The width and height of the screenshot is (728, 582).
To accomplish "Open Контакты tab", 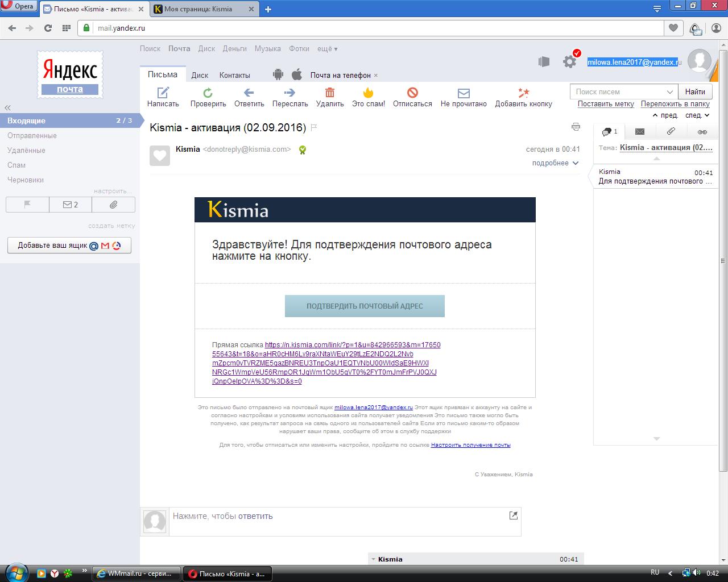I will coord(235,75).
